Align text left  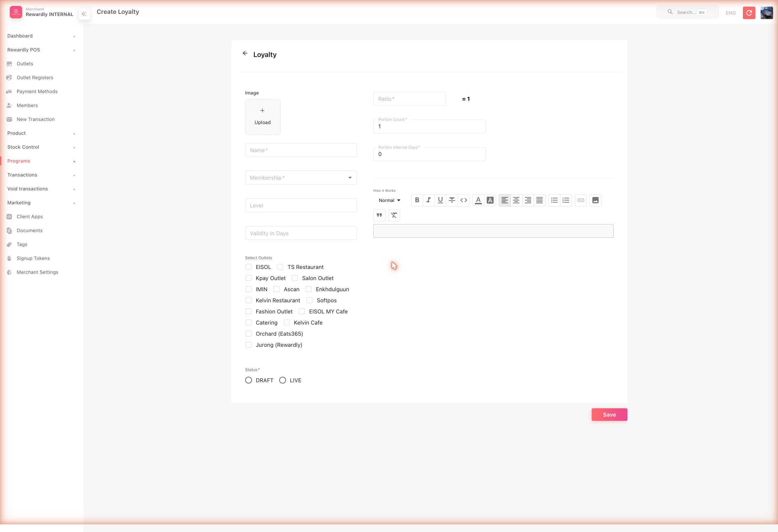[x=505, y=200]
